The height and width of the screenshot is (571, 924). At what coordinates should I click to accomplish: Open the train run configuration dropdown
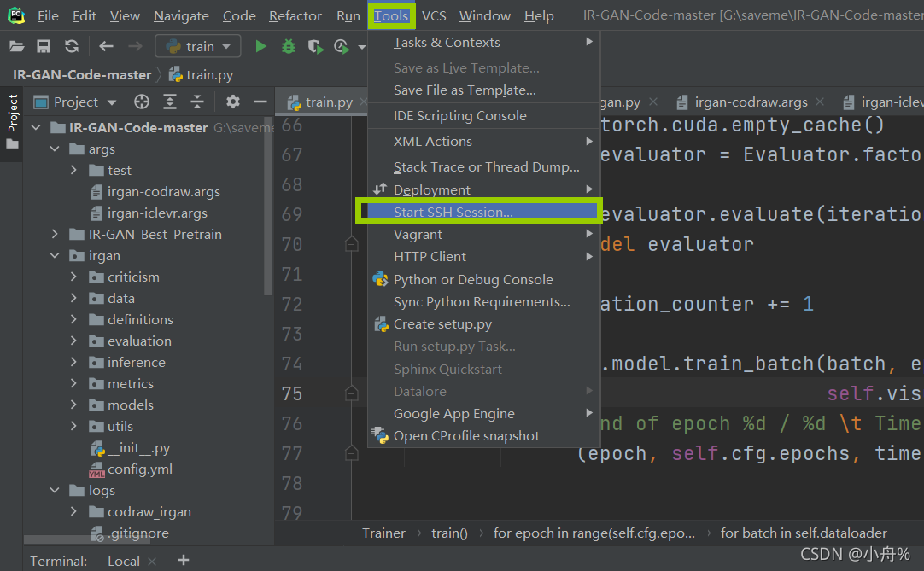pos(197,46)
